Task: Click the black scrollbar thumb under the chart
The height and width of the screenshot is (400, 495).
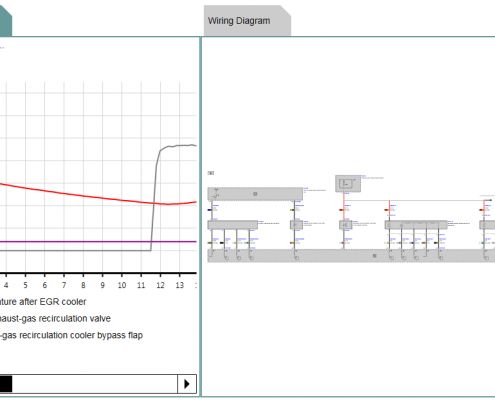Action: click(6, 384)
